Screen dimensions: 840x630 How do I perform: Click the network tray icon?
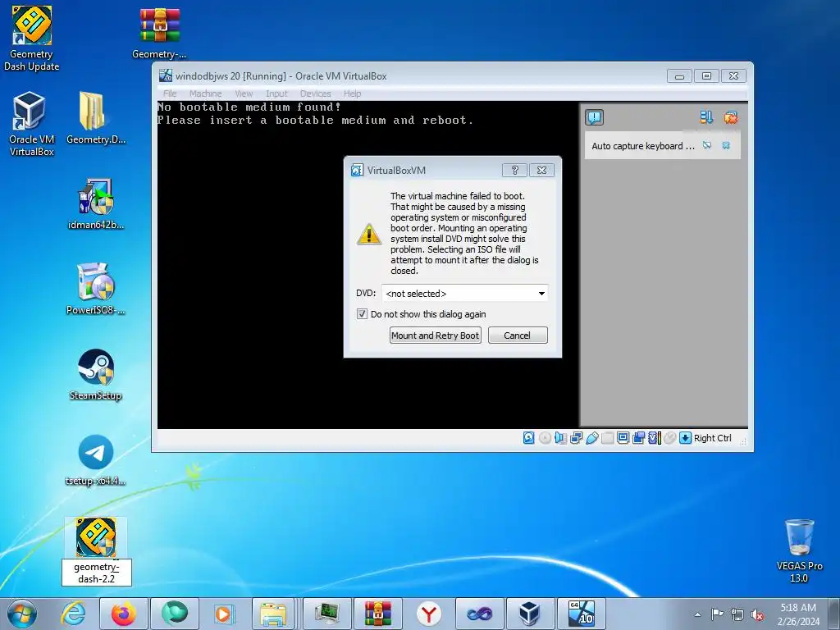click(x=737, y=614)
